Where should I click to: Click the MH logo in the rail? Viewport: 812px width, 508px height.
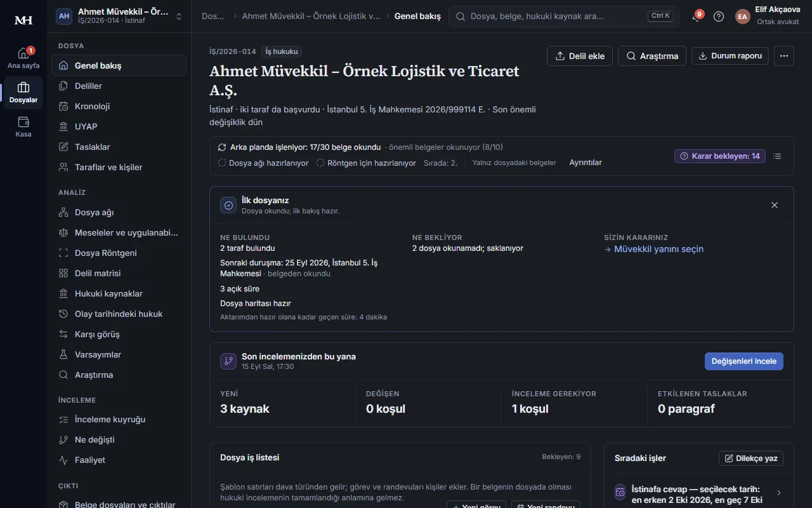23,20
